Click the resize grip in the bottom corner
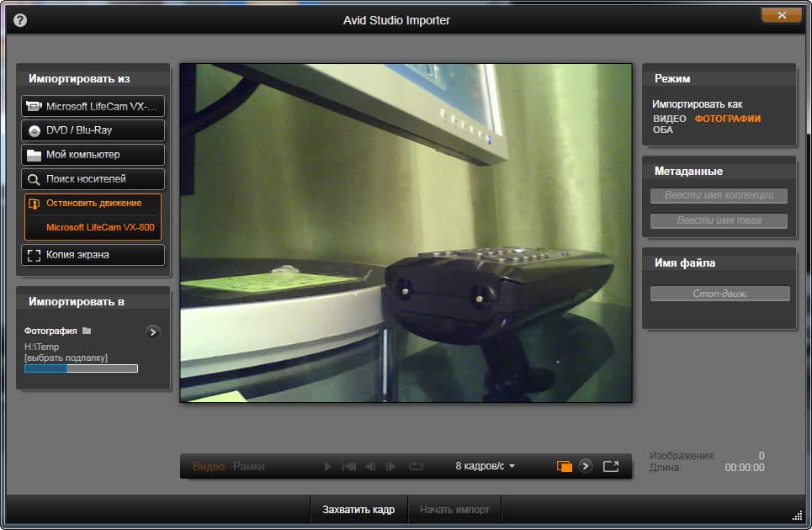 point(798,516)
